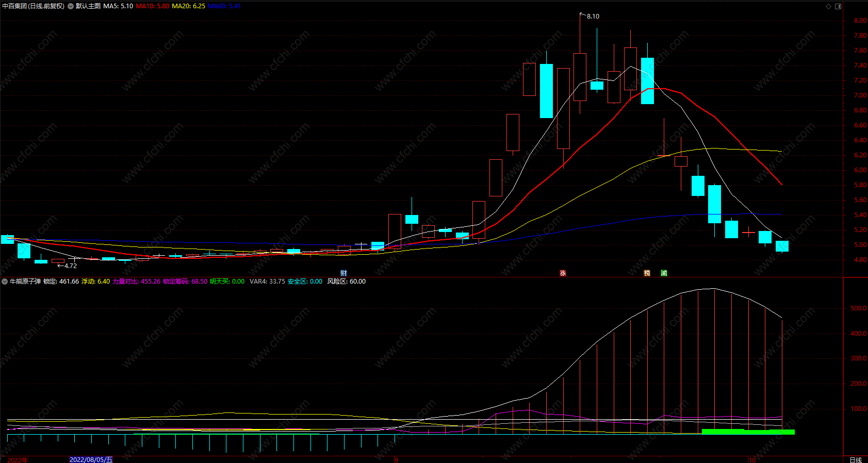Click the 8.10 high price label
Screen dimensions: 868x463
(x=593, y=16)
